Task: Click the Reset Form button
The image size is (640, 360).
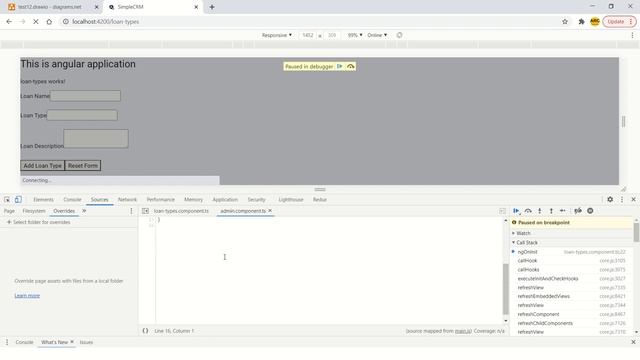Action: click(83, 166)
